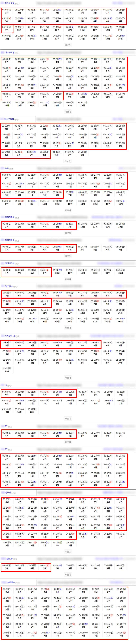Select the 04-28(화) 54위 cell
The image size is (136, 644).
pos(83,320)
